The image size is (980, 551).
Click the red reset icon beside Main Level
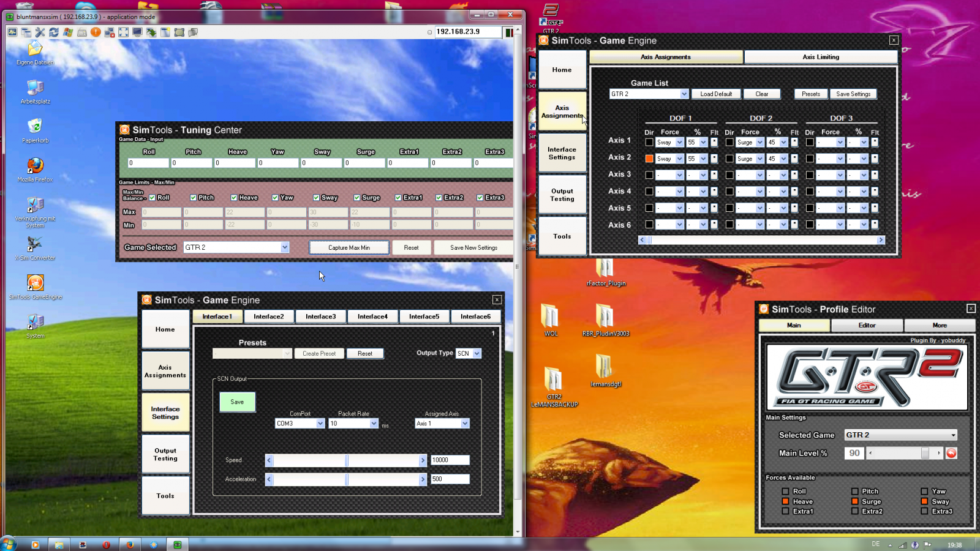[951, 453]
